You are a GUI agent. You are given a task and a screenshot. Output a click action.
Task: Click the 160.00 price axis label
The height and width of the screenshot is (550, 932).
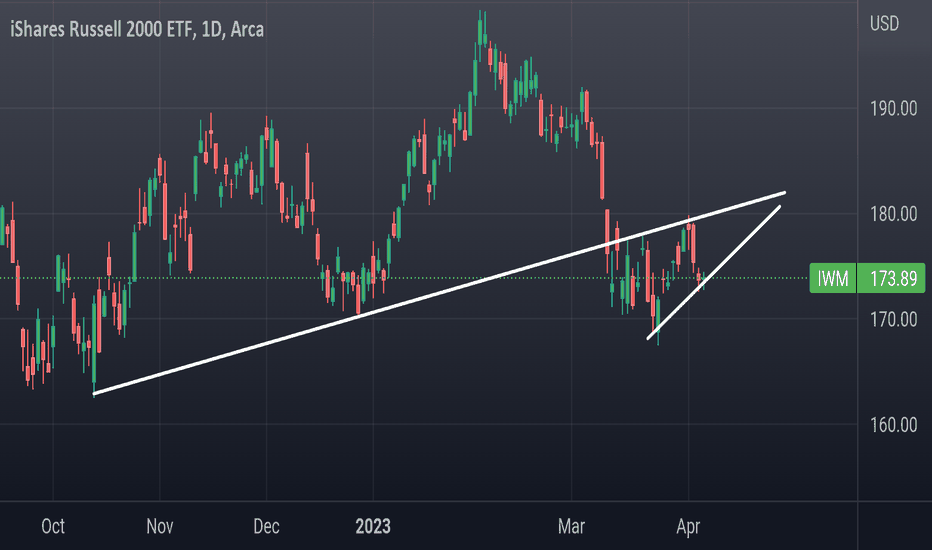(x=893, y=425)
